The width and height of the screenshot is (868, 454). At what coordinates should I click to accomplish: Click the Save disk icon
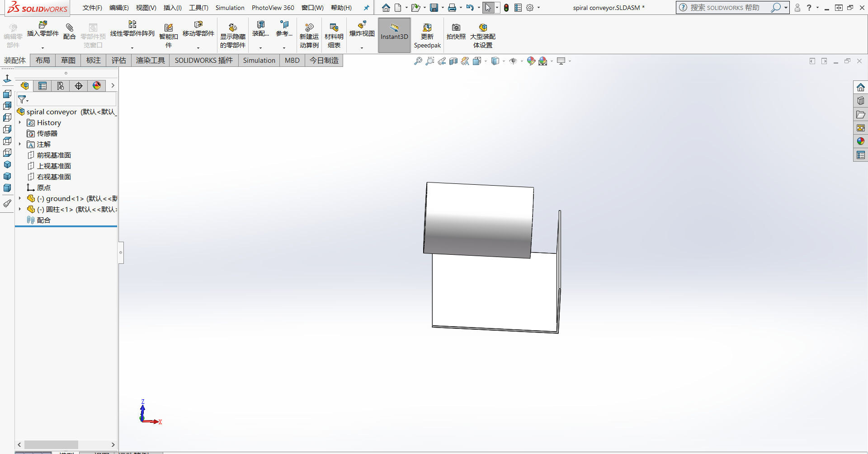(434, 8)
